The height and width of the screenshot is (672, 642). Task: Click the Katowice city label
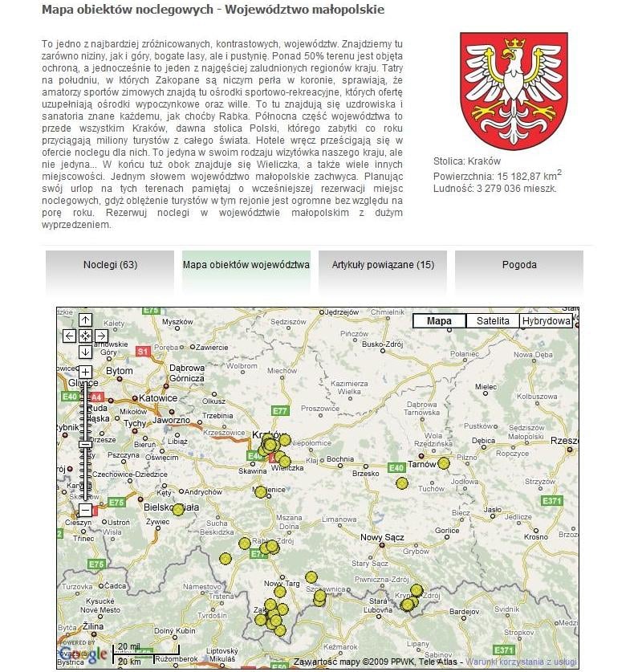point(157,397)
